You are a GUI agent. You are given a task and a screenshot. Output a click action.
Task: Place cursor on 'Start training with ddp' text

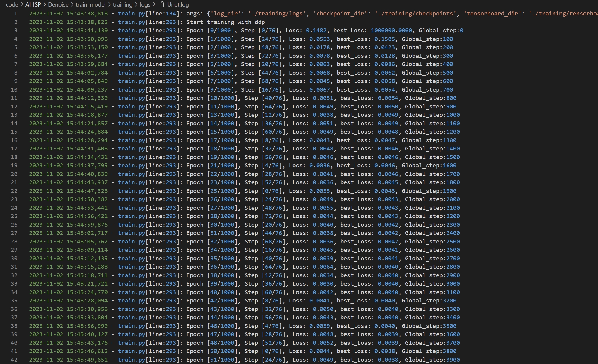225,22
